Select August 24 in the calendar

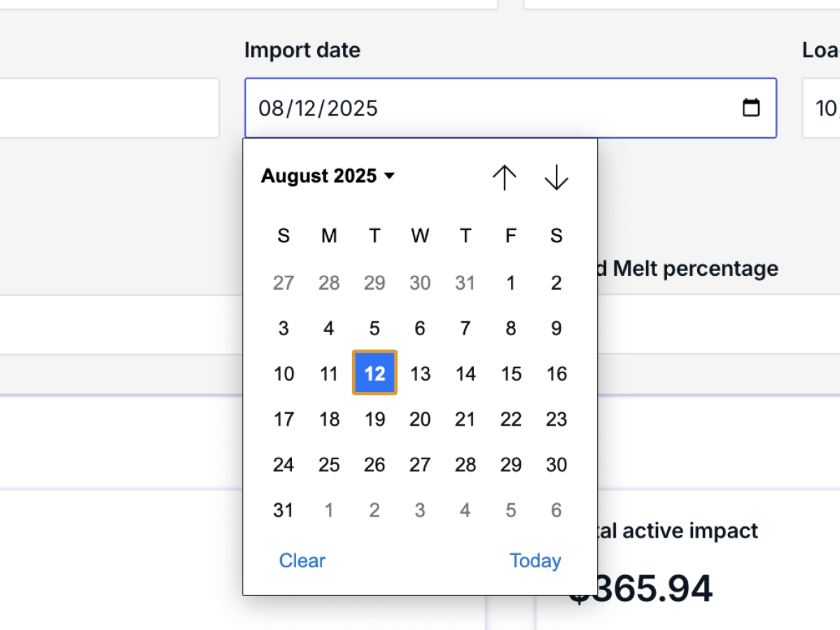pyautogui.click(x=283, y=465)
